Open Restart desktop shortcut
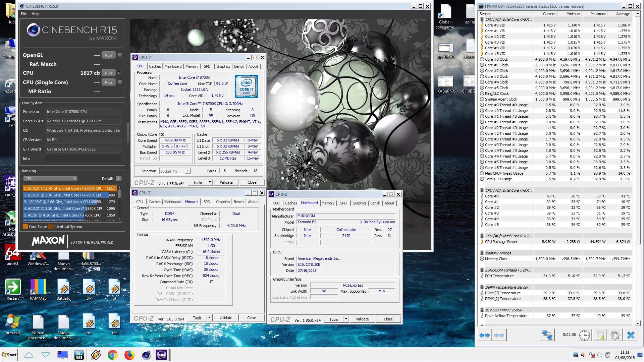Viewport: 644px width, 362px height. [x=13, y=290]
